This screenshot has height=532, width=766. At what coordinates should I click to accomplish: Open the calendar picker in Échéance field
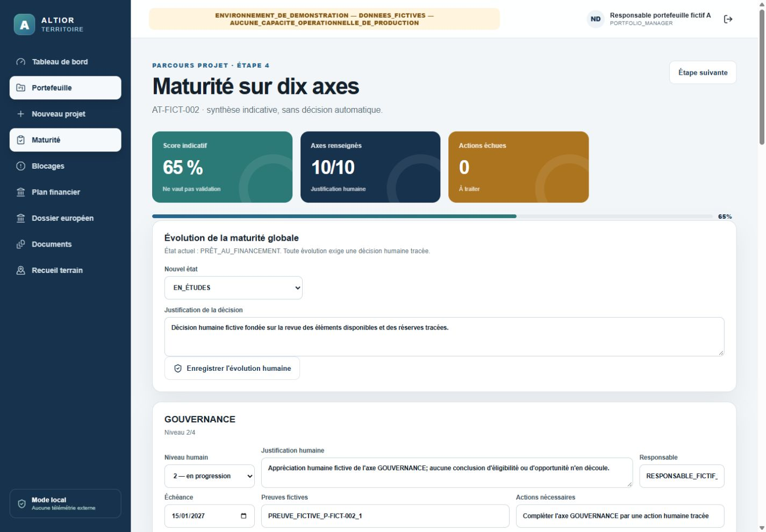tap(244, 516)
